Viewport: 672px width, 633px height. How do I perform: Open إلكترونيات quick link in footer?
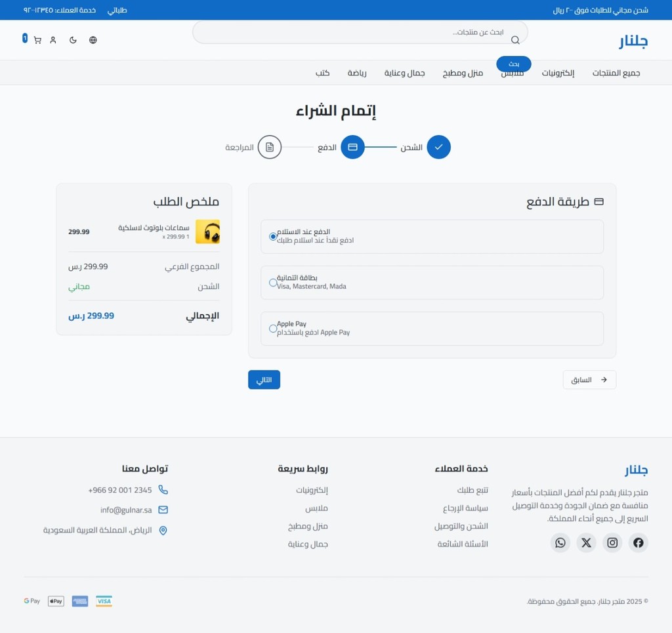(312, 490)
